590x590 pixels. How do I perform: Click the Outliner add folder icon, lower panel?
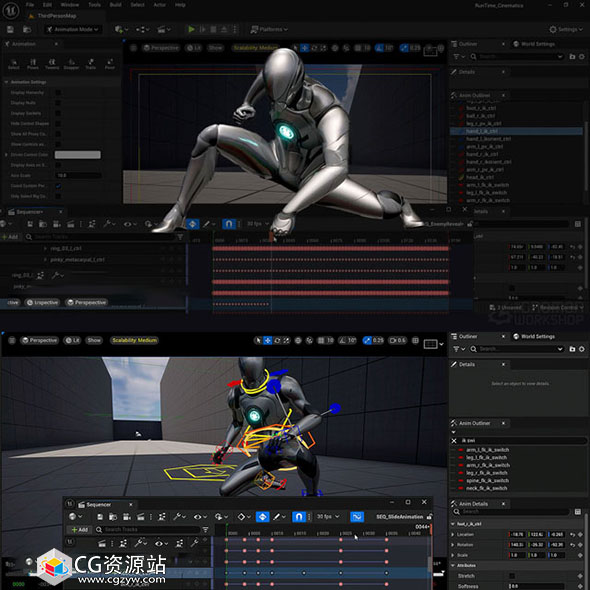572,349
